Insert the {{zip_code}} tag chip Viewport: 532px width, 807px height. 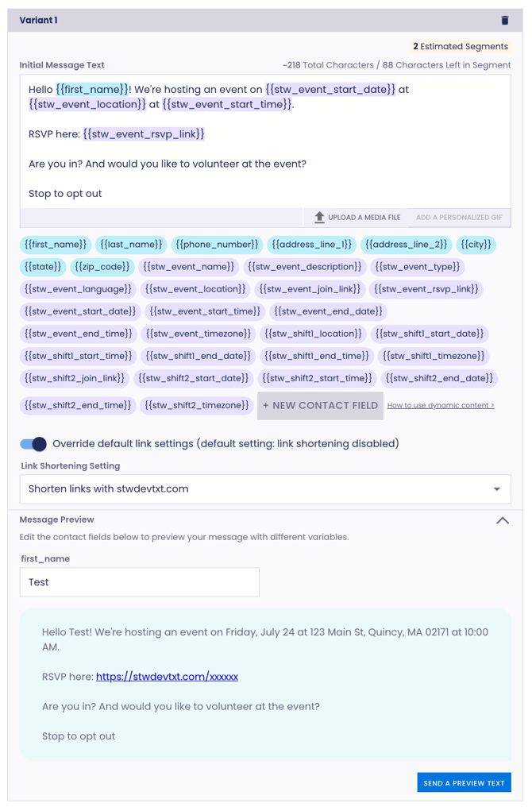tap(102, 267)
